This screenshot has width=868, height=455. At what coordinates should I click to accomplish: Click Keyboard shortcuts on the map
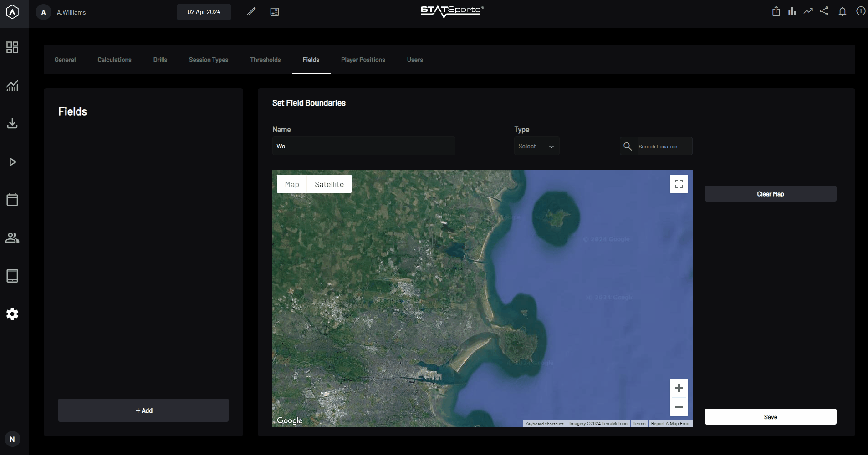[544, 424]
